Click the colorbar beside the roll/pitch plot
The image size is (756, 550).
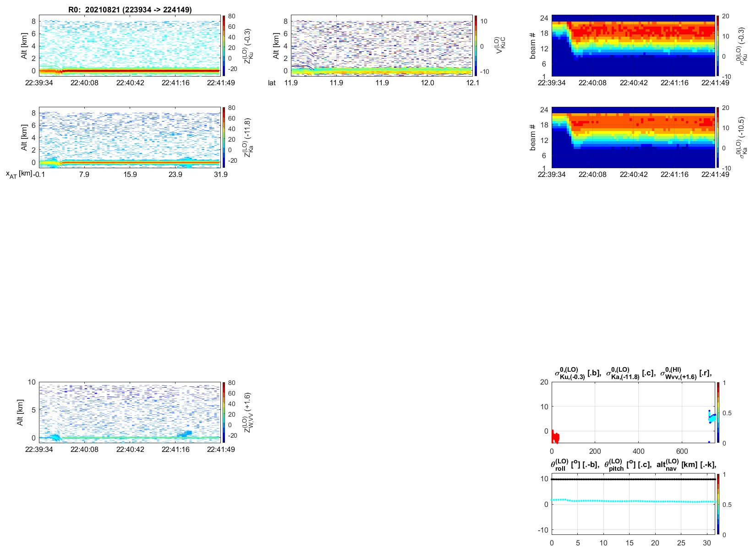pos(718,504)
